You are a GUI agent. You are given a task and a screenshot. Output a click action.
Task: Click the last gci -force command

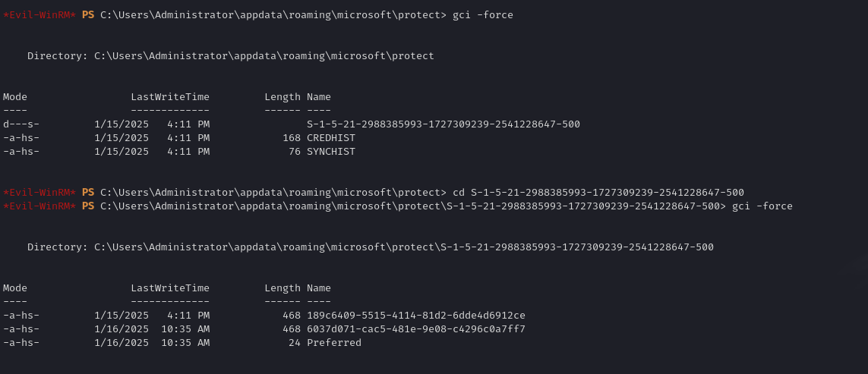coord(762,206)
